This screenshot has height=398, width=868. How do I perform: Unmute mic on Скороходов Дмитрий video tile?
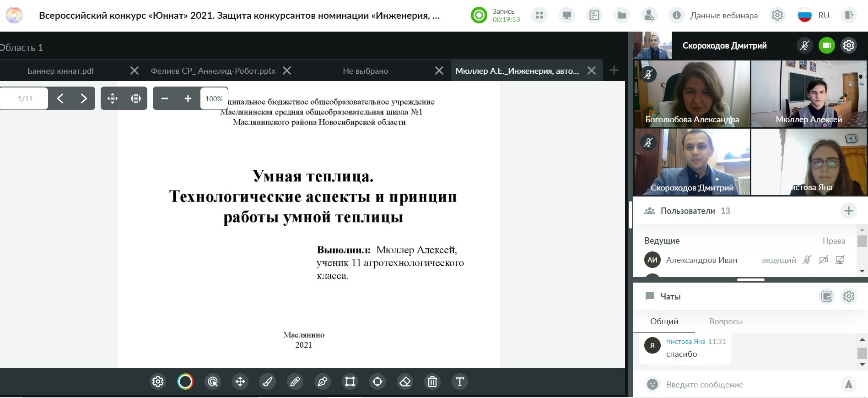coord(648,142)
